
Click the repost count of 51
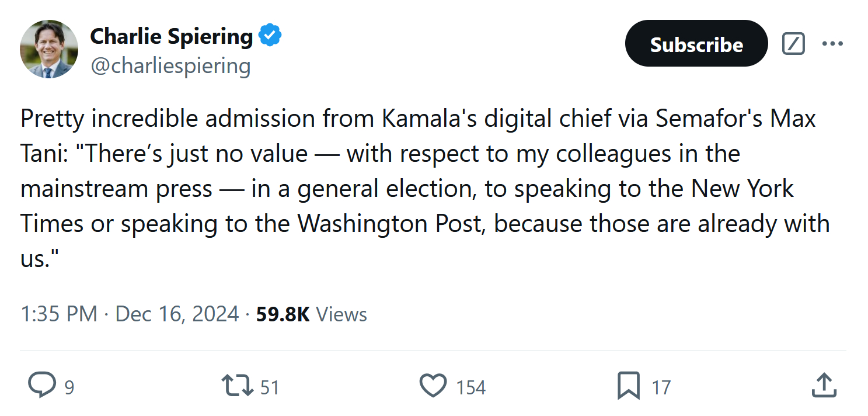click(269, 387)
